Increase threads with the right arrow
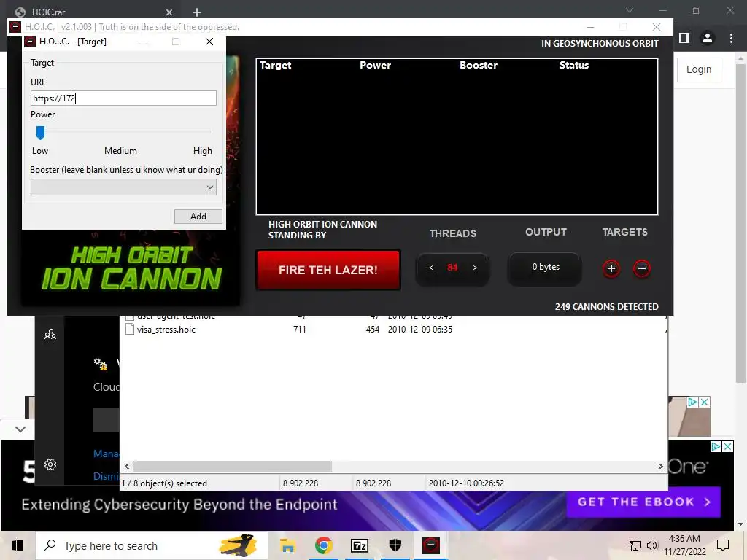747x560 pixels. tap(475, 268)
